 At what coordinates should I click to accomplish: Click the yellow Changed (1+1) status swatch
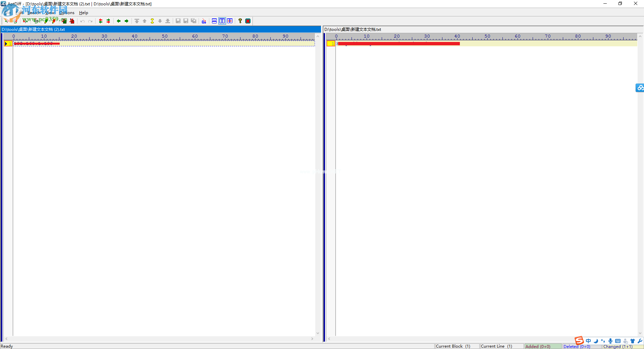coord(623,346)
